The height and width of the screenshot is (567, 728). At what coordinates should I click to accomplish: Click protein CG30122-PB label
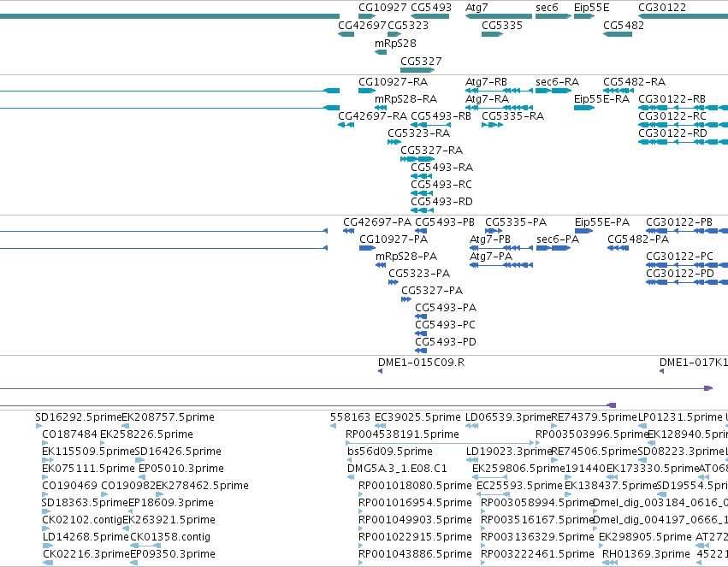pos(679,222)
